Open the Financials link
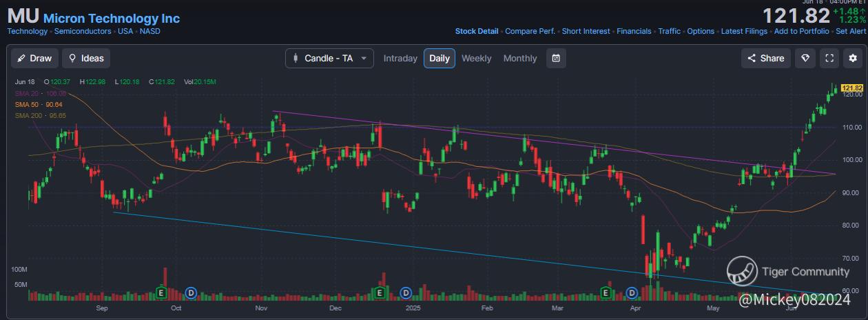The image size is (868, 320). [634, 31]
